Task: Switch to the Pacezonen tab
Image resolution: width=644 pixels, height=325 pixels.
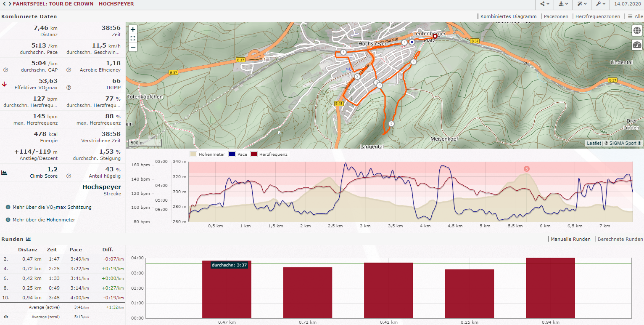Action: [x=556, y=16]
